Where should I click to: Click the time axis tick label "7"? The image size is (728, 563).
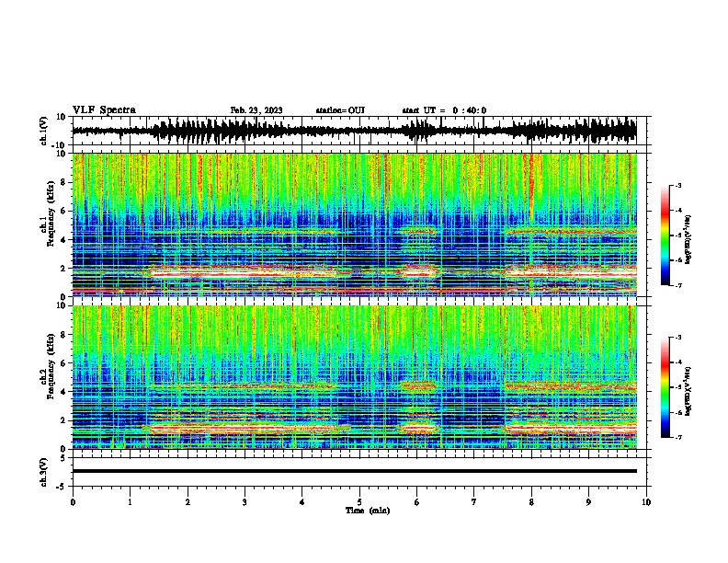tap(474, 502)
